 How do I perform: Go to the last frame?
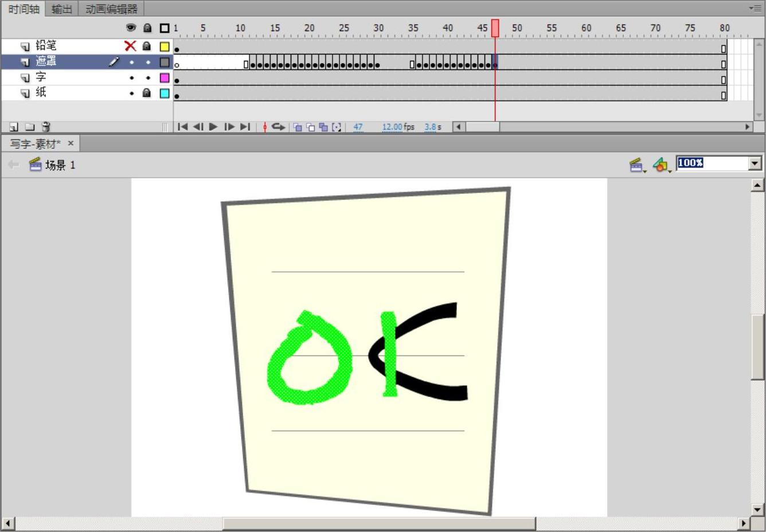pos(245,127)
